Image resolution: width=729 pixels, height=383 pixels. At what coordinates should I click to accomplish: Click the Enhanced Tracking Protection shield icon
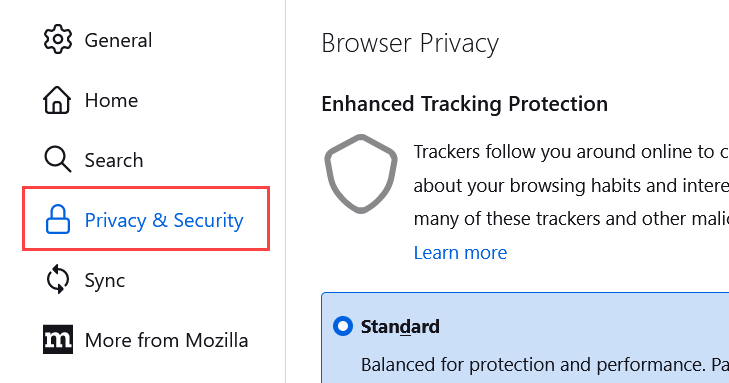click(x=361, y=174)
